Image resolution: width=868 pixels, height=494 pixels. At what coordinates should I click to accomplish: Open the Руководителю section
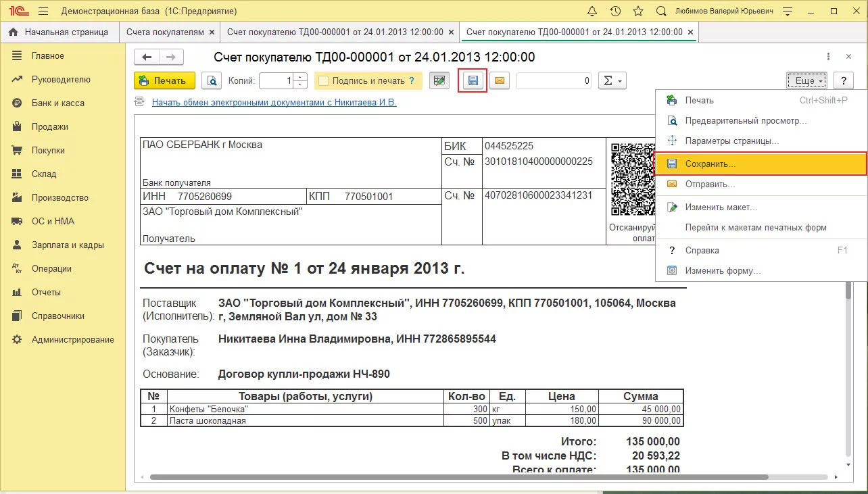tap(62, 79)
